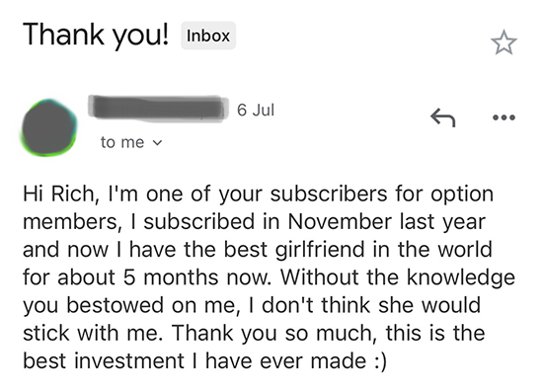Click the smiley ':)' ending the message
The image size is (543, 392).
click(380, 361)
